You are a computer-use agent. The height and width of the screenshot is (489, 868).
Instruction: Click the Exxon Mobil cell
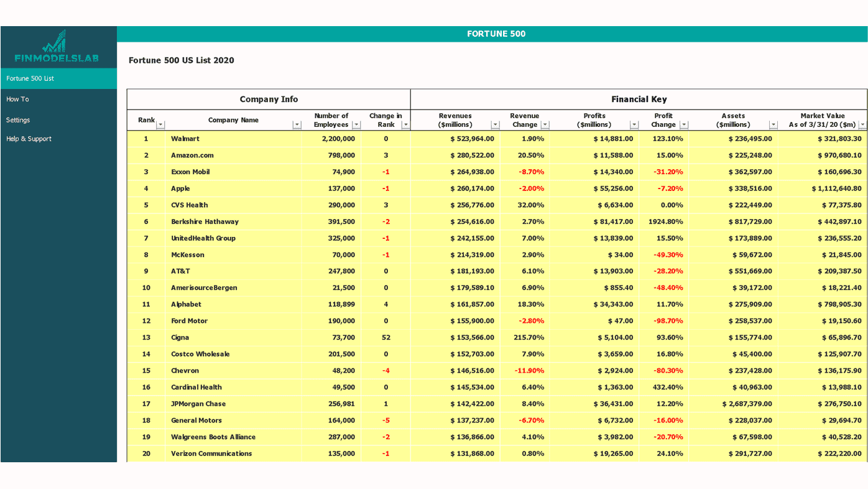point(233,172)
